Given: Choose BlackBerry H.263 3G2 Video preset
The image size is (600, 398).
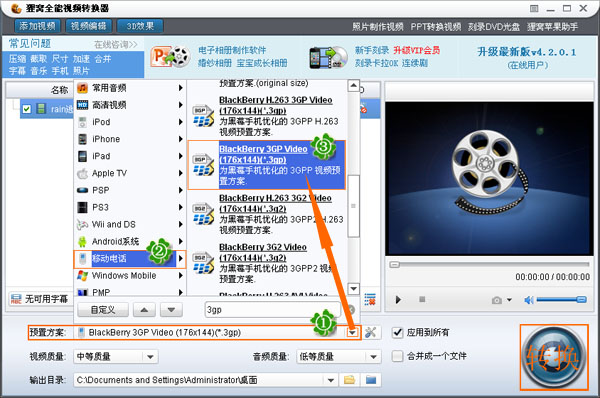Looking at the screenshot, I should (267, 214).
